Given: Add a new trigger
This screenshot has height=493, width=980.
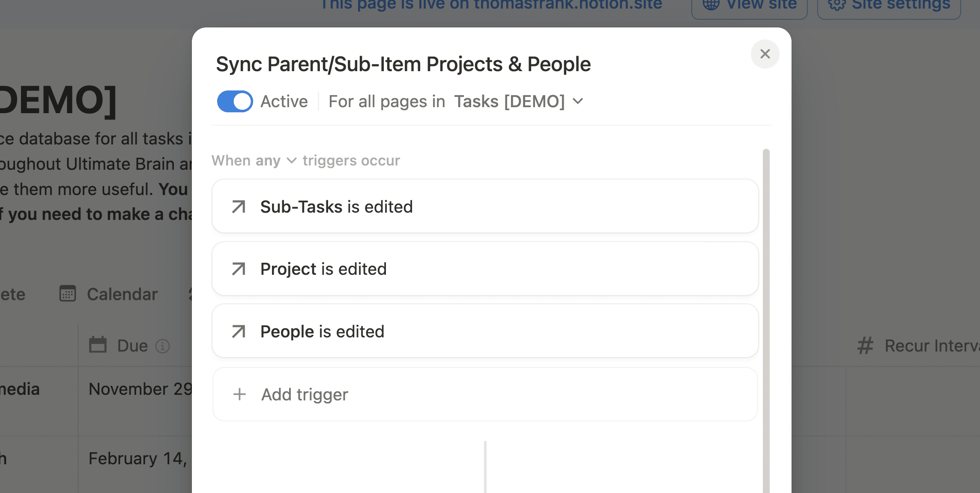Looking at the screenshot, I should pyautogui.click(x=485, y=394).
